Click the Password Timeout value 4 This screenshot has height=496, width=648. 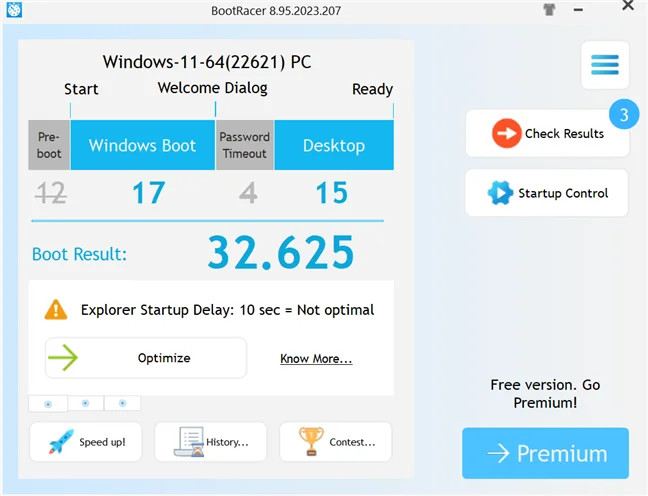point(248,193)
